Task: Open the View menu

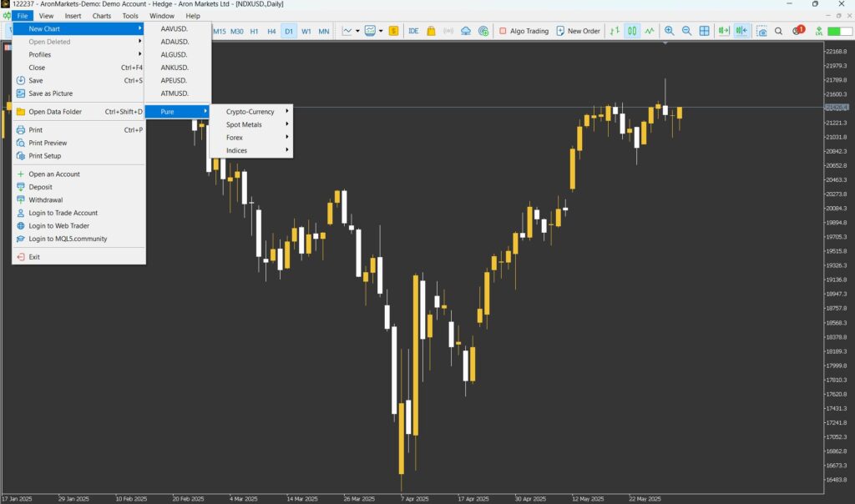Action: tap(47, 16)
